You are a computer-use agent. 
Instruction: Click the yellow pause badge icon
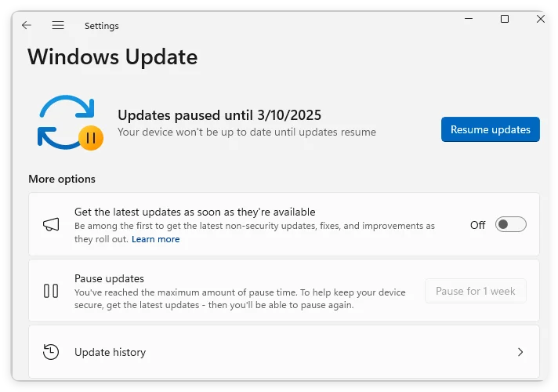(x=91, y=139)
